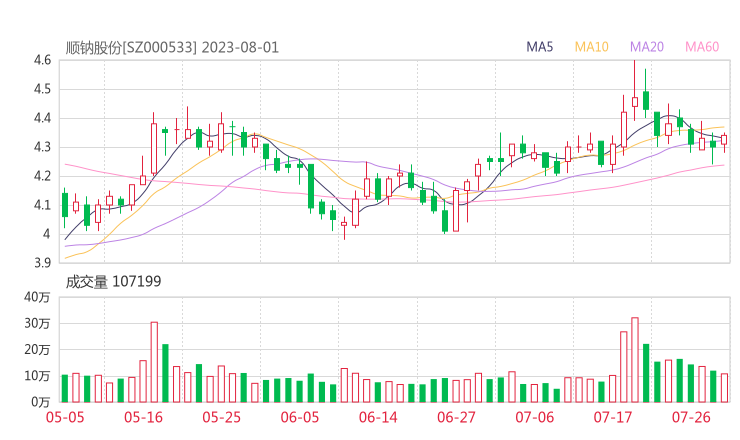Click the 06-14 date axis label
The image size is (740, 440).
[x=378, y=417]
